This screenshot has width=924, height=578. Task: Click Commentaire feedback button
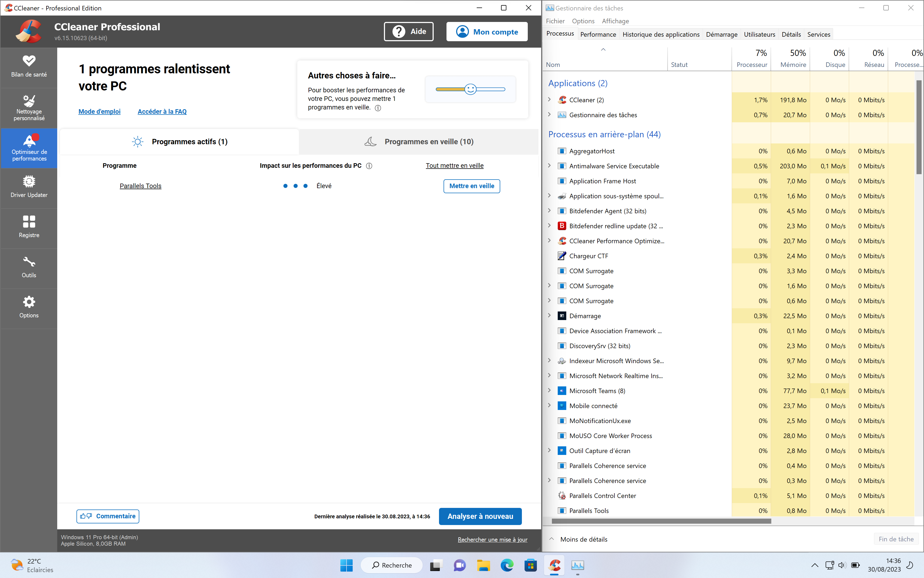(x=108, y=516)
